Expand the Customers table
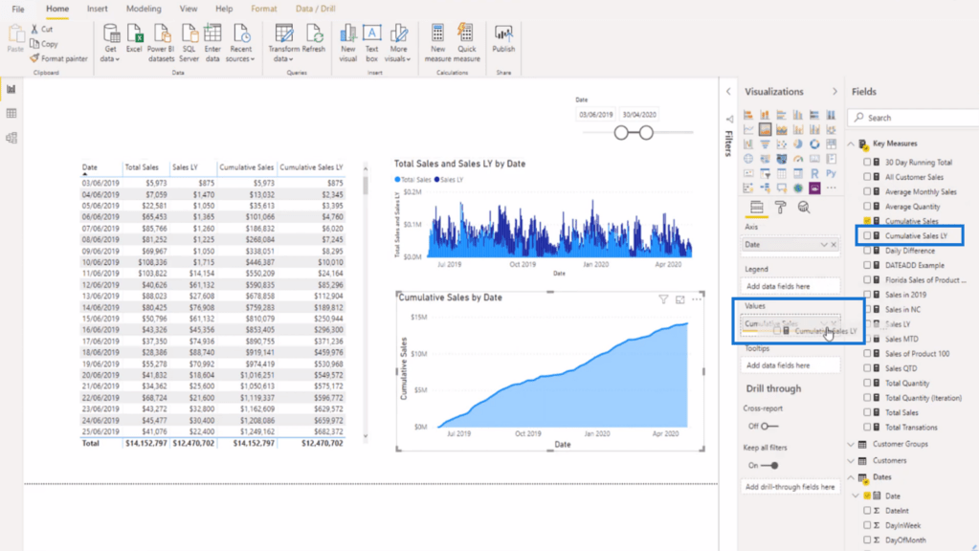 [x=851, y=460]
